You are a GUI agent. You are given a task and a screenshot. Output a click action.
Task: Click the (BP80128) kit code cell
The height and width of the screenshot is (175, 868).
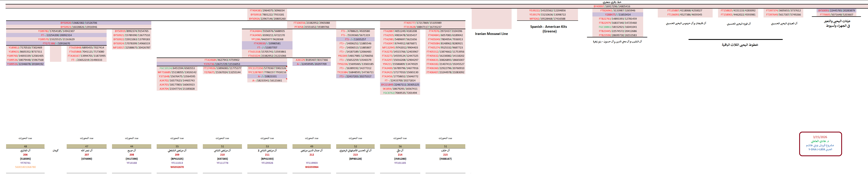pyautogui.click(x=355, y=159)
